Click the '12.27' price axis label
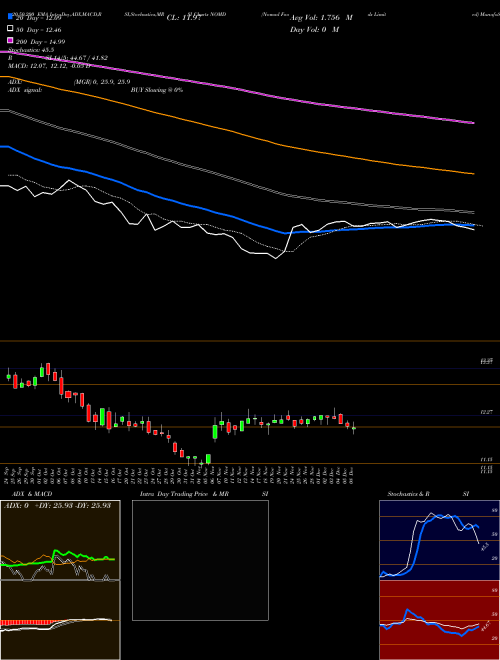The image size is (500, 660). pyautogui.click(x=487, y=412)
